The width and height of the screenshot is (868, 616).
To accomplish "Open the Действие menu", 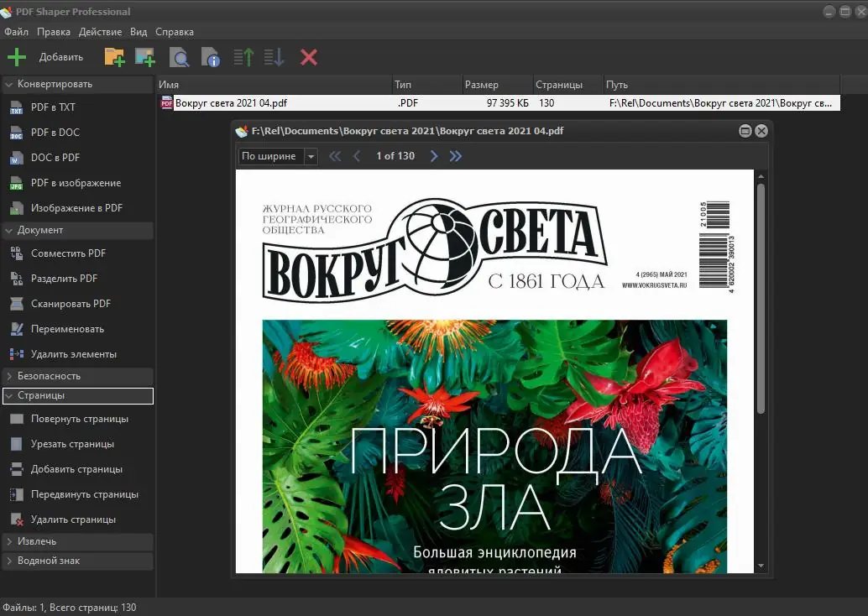I will click(100, 31).
